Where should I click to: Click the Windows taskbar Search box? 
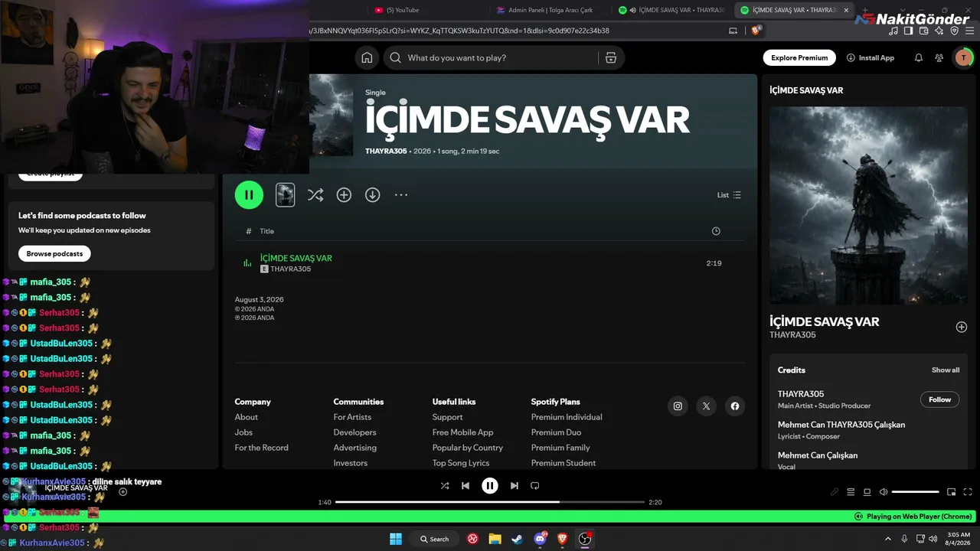click(435, 539)
